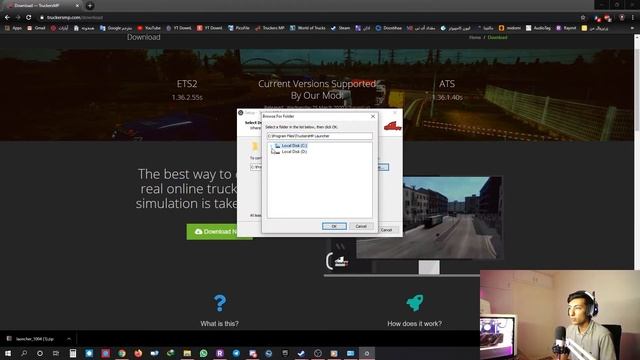
Task: Open the Chrome menu dots
Action: (633, 18)
